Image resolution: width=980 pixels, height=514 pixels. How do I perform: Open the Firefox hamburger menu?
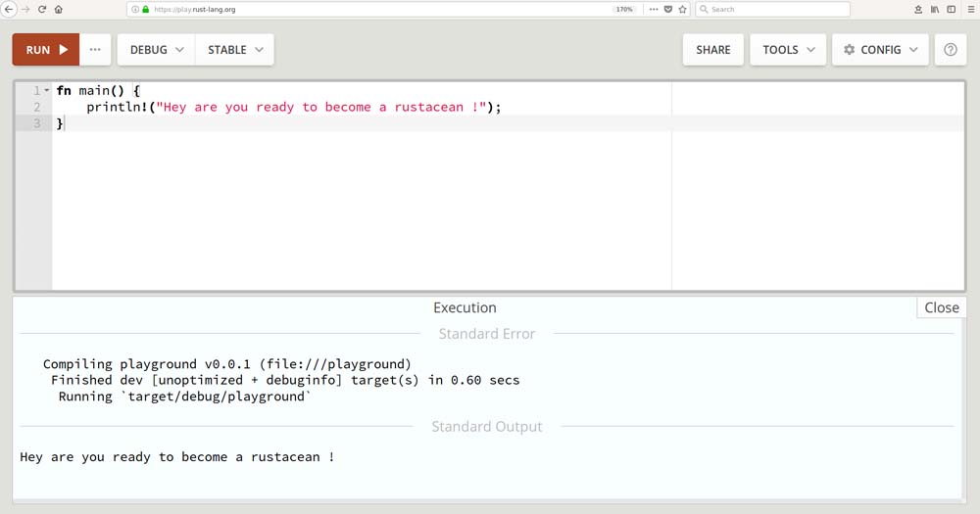click(970, 10)
